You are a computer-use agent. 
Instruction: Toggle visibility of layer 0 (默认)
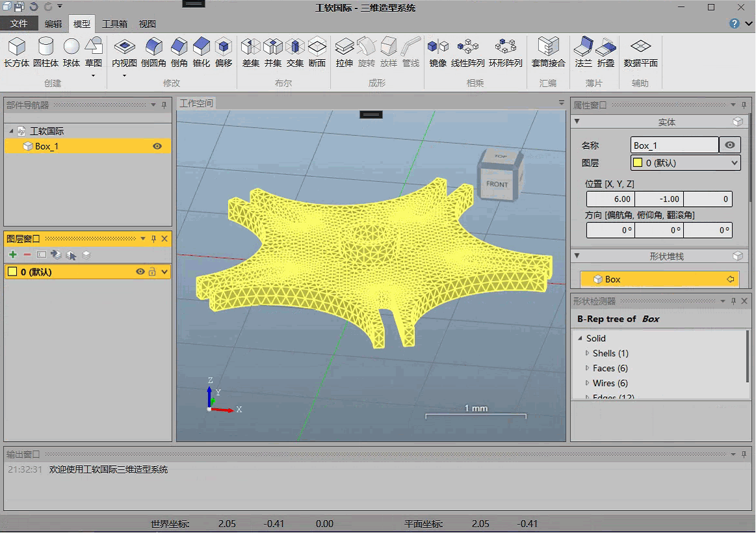click(140, 272)
